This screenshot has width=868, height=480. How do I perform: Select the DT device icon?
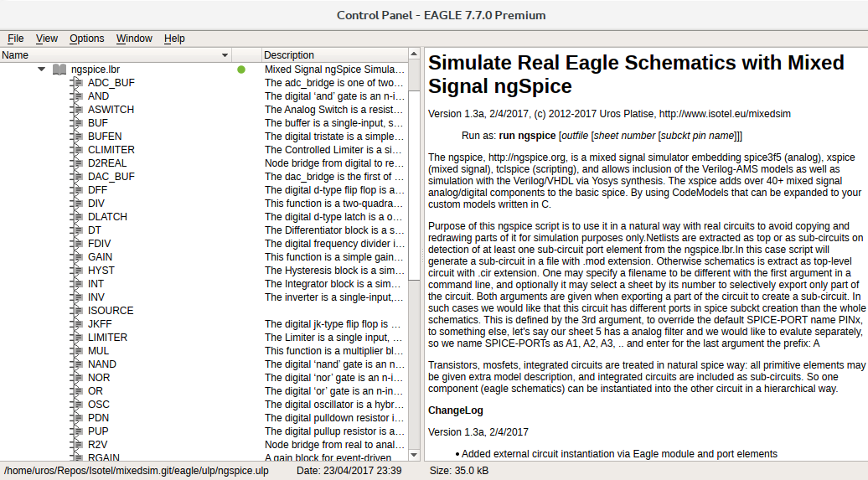pos(76,230)
